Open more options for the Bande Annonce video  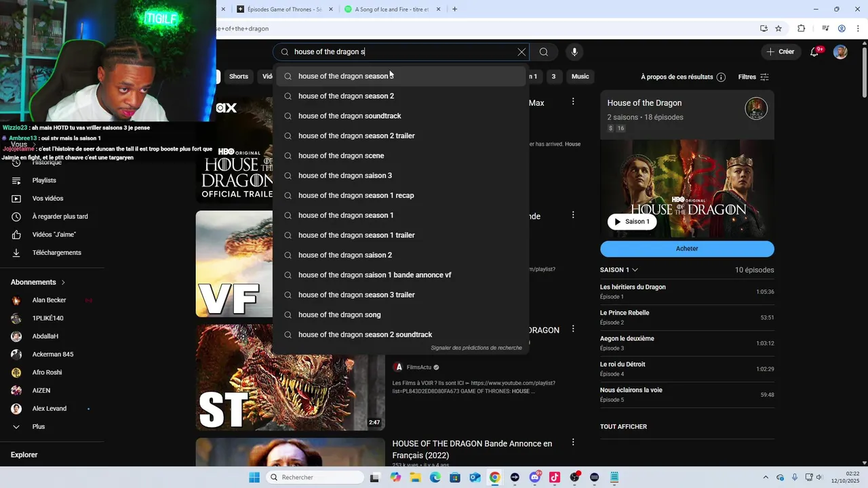click(573, 443)
